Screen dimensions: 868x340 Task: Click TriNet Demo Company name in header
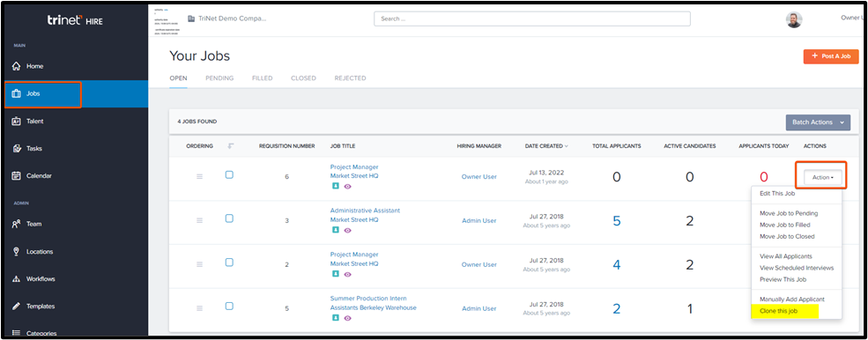coord(233,18)
